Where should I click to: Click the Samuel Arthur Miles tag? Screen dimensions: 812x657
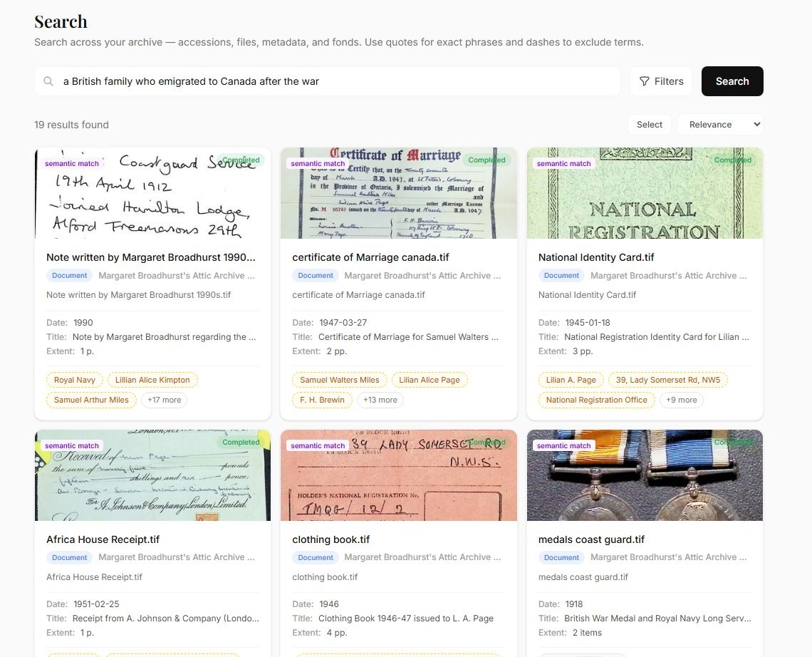pos(91,400)
